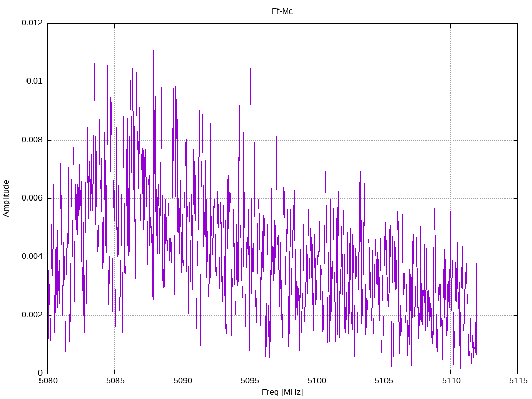Viewport: 532px width, 399px height.
Task: Select the 0.002 y-axis tick label
Action: click(32, 315)
